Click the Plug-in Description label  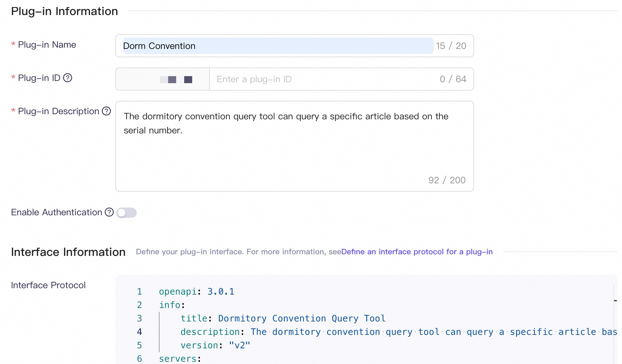(58, 111)
